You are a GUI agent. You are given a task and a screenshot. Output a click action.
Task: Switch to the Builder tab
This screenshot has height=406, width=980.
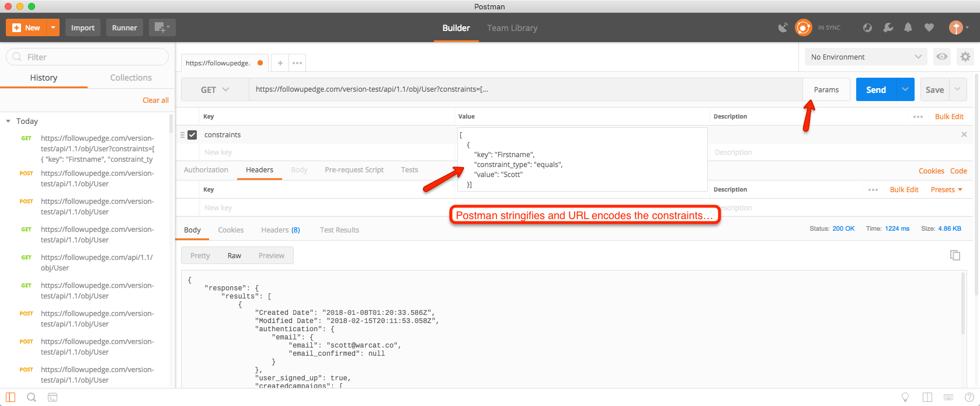click(456, 27)
